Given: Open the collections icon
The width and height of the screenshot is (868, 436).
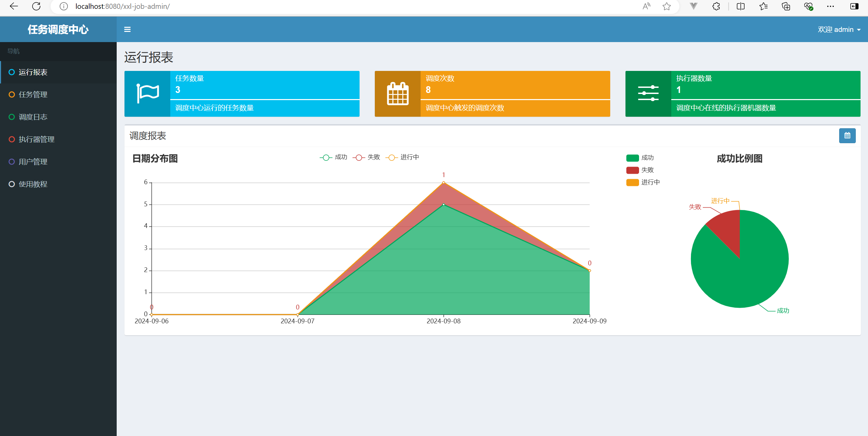Looking at the screenshot, I should [786, 6].
